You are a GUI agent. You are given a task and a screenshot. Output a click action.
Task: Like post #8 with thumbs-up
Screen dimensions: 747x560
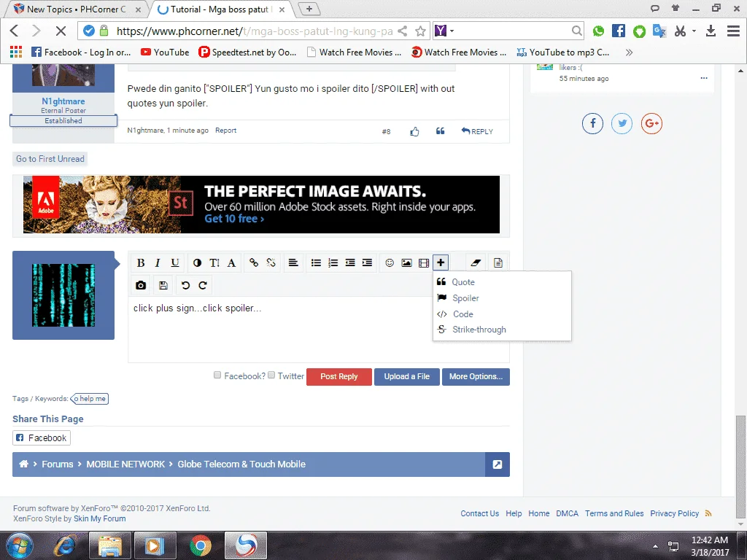pyautogui.click(x=414, y=131)
